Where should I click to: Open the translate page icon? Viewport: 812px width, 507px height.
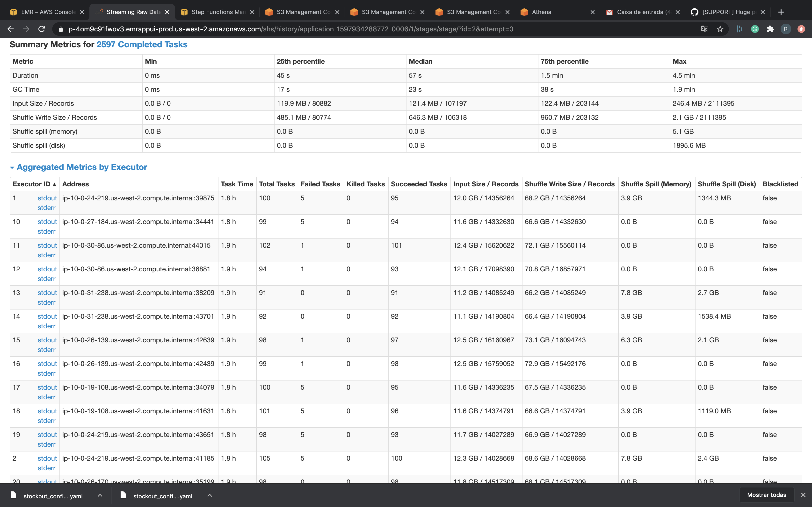tap(704, 29)
